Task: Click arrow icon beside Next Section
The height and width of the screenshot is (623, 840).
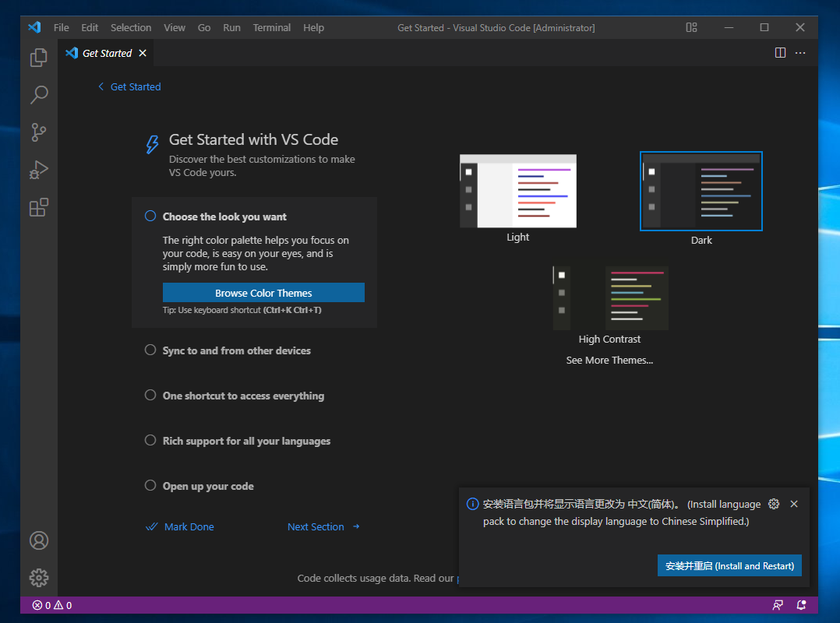Action: pos(356,526)
